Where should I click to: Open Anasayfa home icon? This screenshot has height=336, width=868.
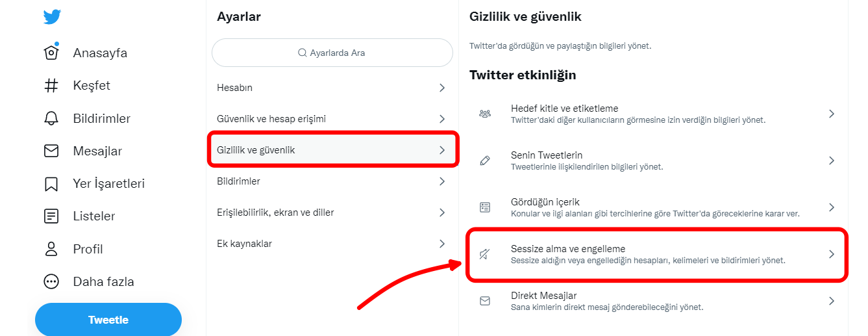click(51, 53)
